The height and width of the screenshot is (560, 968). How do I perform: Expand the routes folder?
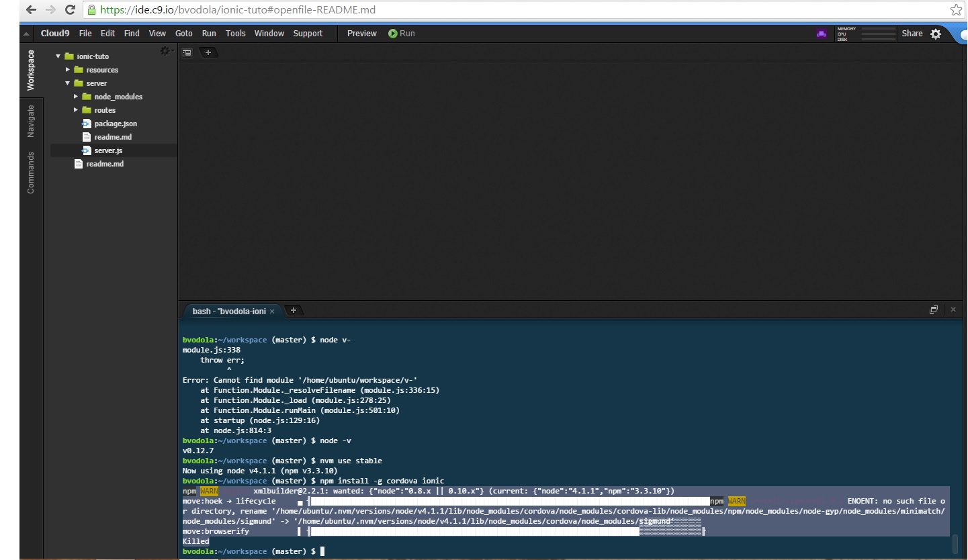pyautogui.click(x=76, y=110)
